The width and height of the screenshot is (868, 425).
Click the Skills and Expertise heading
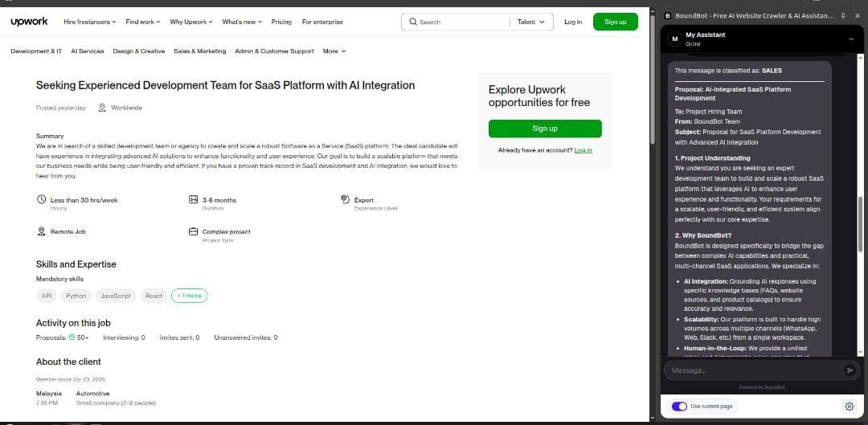[x=76, y=264]
